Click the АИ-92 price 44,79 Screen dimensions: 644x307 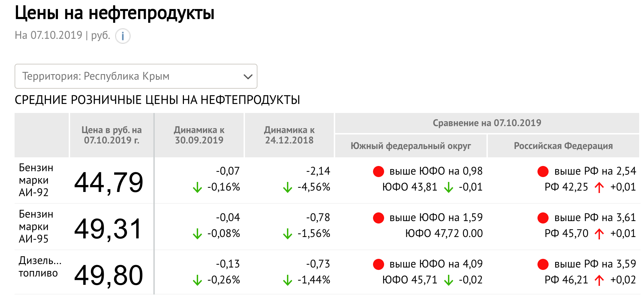[109, 182]
